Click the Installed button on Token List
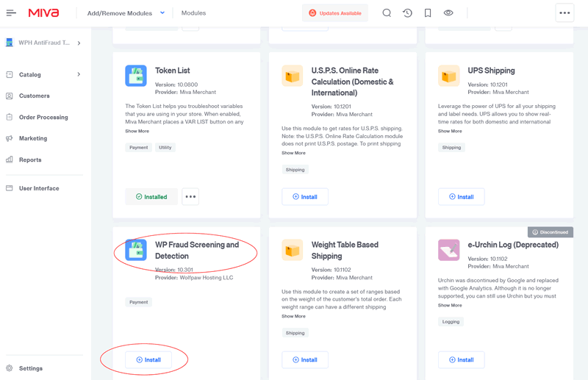The width and height of the screenshot is (588, 380). 151,196
